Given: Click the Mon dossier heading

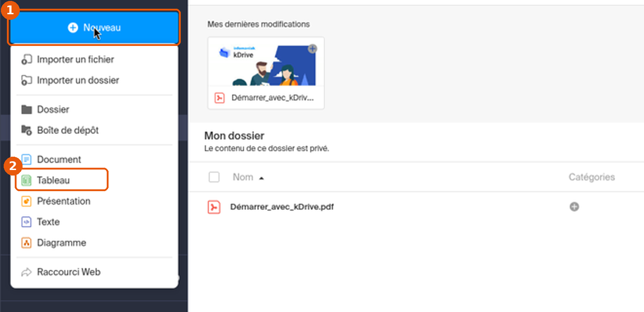Looking at the screenshot, I should pos(234,136).
